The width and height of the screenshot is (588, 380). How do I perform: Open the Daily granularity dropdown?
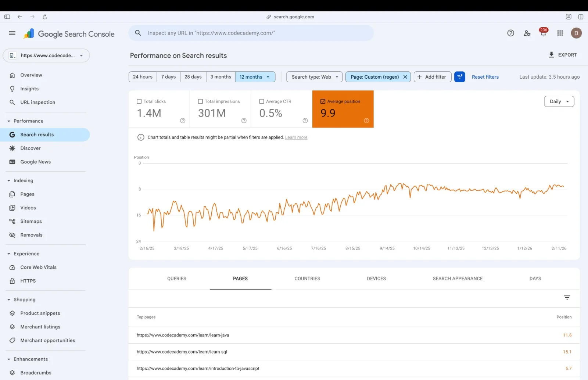pyautogui.click(x=559, y=101)
